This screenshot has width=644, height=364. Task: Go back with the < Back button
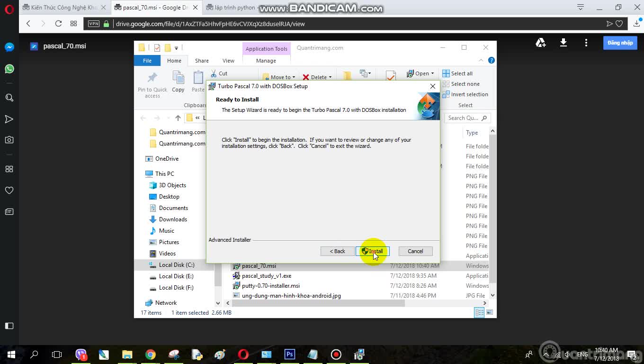click(337, 251)
